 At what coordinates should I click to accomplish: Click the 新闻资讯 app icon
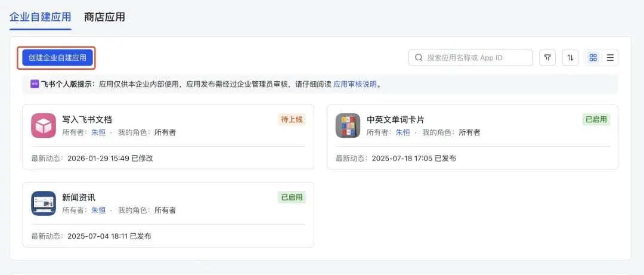click(x=44, y=203)
